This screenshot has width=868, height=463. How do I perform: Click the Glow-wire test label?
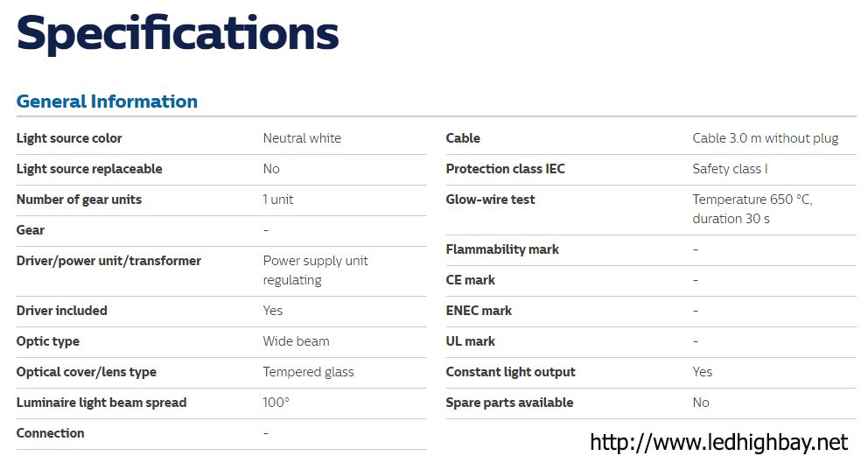tap(490, 200)
